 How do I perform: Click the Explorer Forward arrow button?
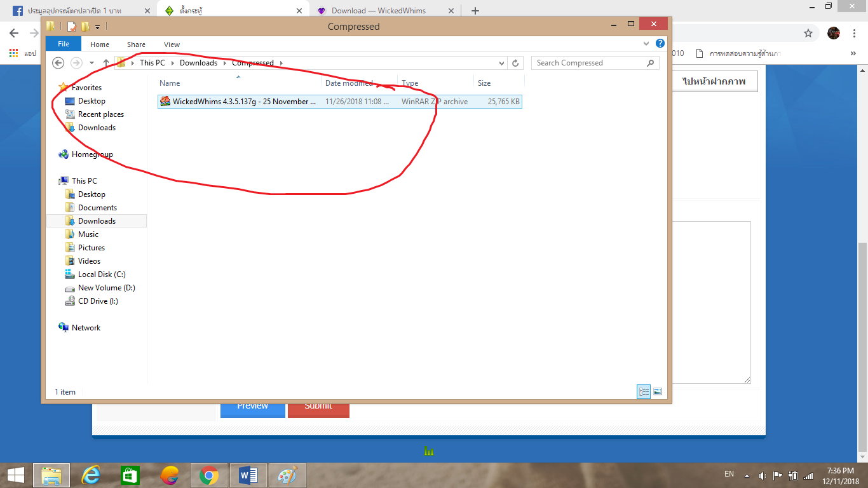pyautogui.click(x=76, y=63)
